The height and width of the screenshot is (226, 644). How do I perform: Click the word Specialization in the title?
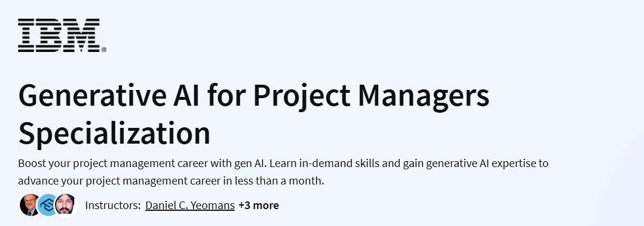click(114, 133)
